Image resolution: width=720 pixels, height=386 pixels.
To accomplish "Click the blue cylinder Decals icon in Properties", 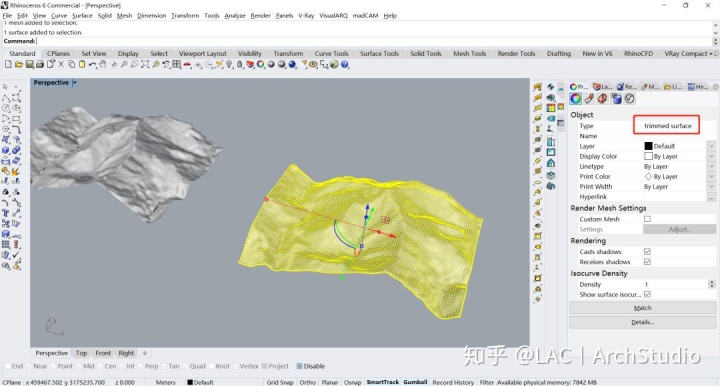I will (x=616, y=99).
